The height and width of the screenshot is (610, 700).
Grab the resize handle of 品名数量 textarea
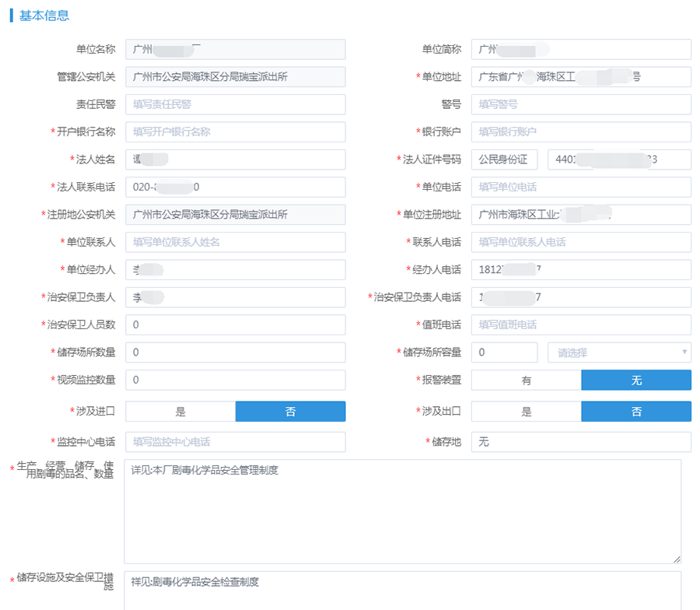click(x=677, y=559)
